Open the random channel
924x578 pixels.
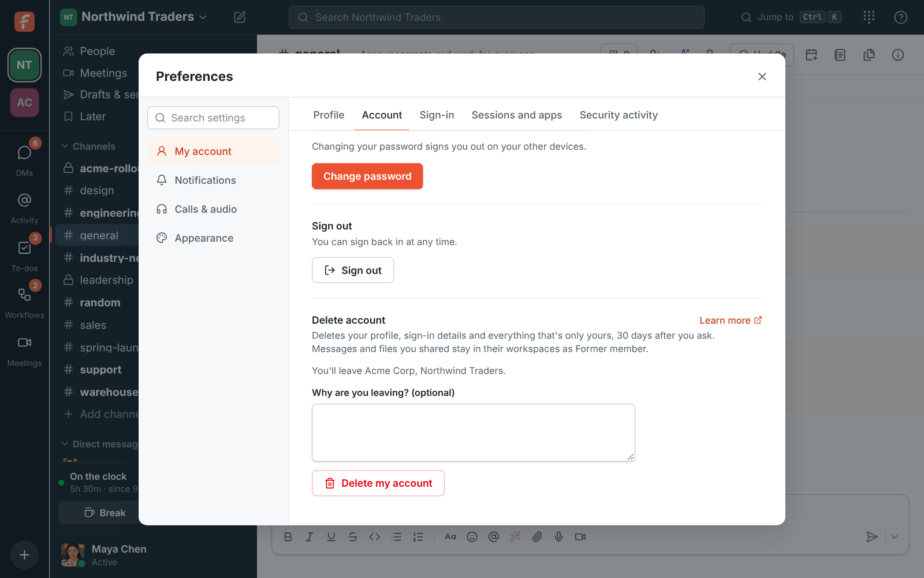click(x=96, y=303)
